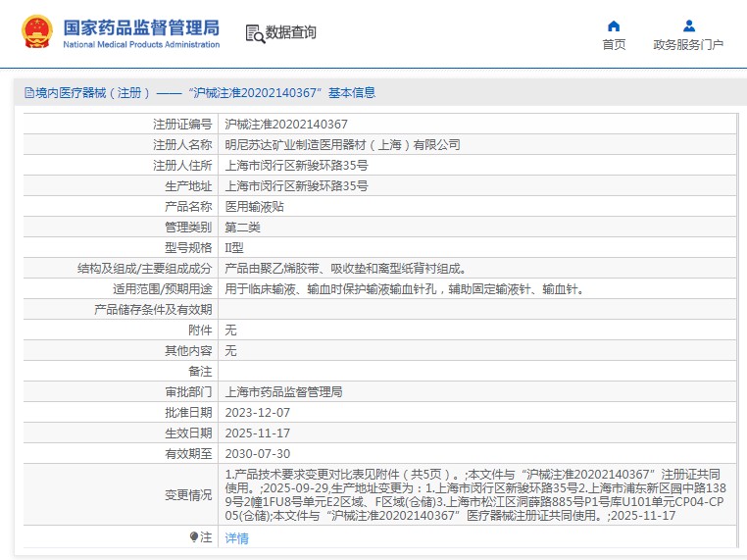The width and height of the screenshot is (747, 560).
Task: Click the 变更情况 row label
Action: [x=188, y=494]
